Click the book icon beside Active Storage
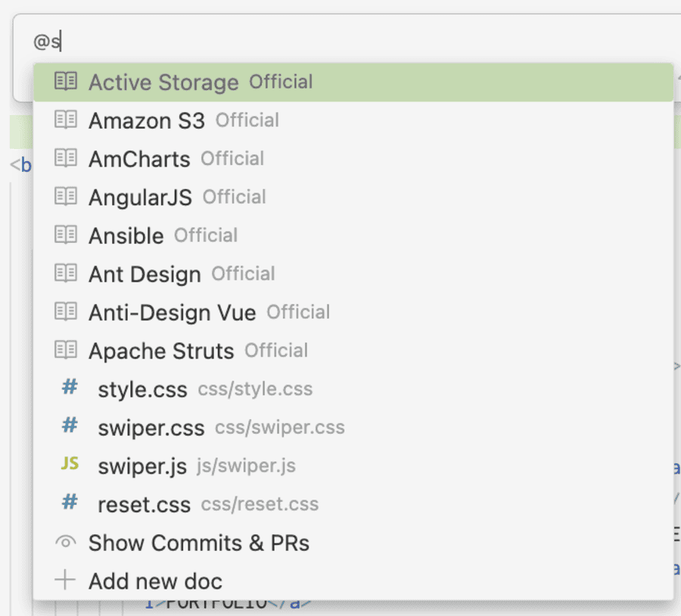The width and height of the screenshot is (681, 616). [x=66, y=81]
